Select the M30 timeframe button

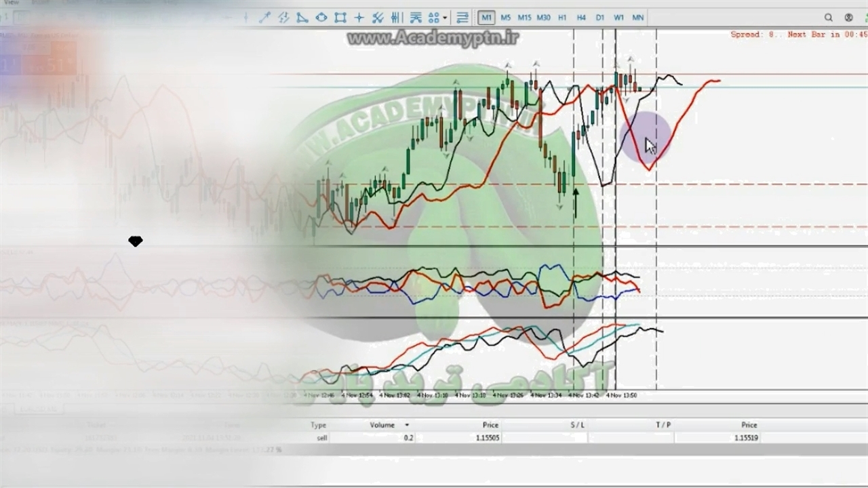(543, 18)
